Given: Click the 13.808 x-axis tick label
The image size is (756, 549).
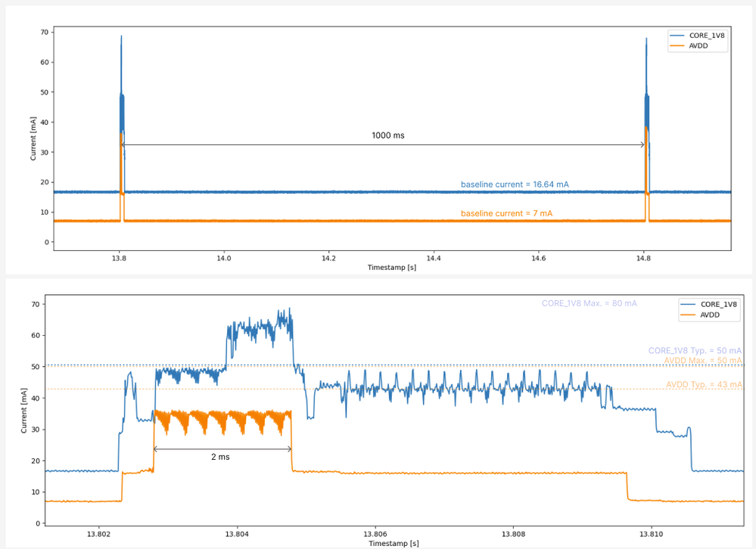Looking at the screenshot, I should click(x=513, y=534).
